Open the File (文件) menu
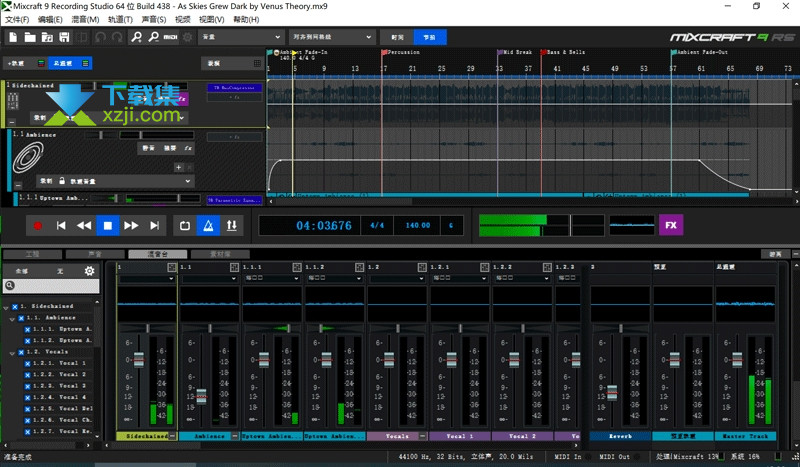 (x=17, y=19)
